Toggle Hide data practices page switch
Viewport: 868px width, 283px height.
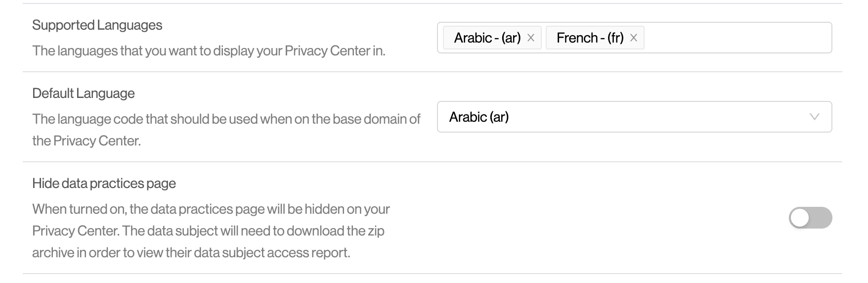pos(810,218)
